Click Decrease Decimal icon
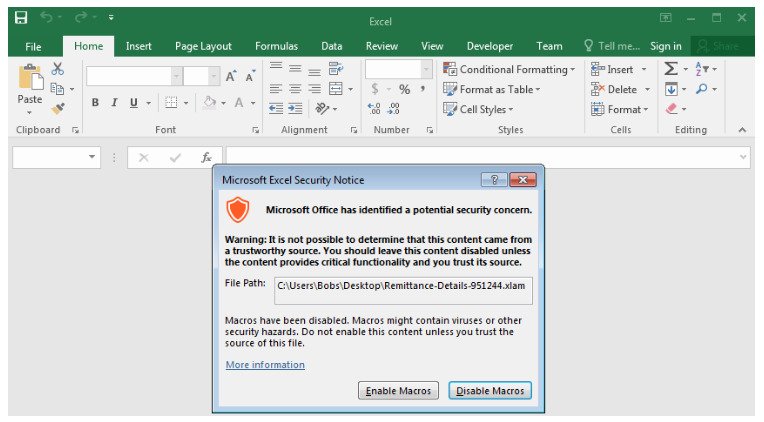The width and height of the screenshot is (764, 422). 393,109
